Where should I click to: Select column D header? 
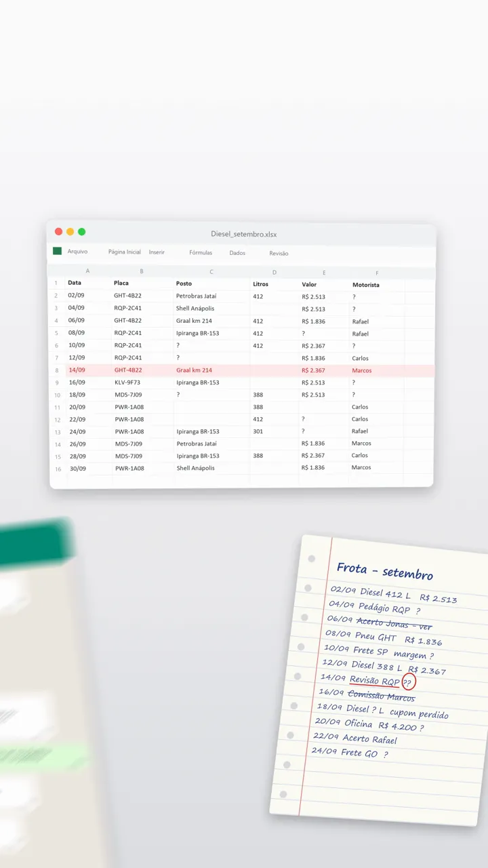(x=274, y=273)
